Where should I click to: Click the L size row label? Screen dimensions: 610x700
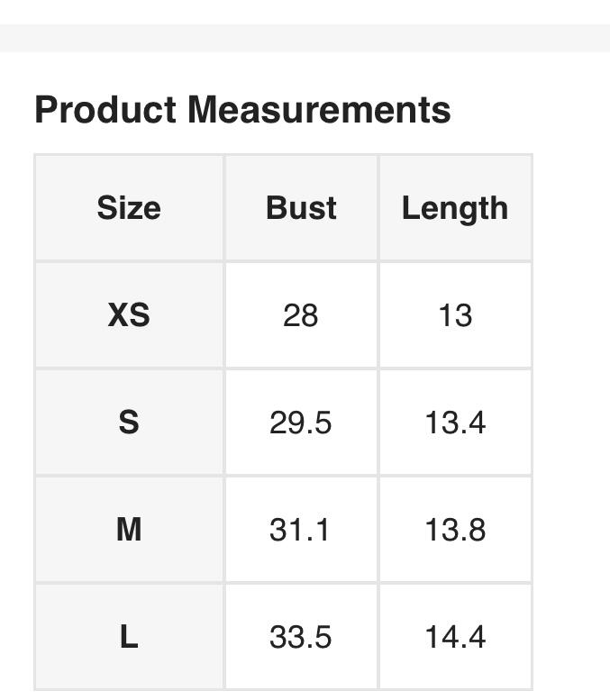(x=129, y=637)
